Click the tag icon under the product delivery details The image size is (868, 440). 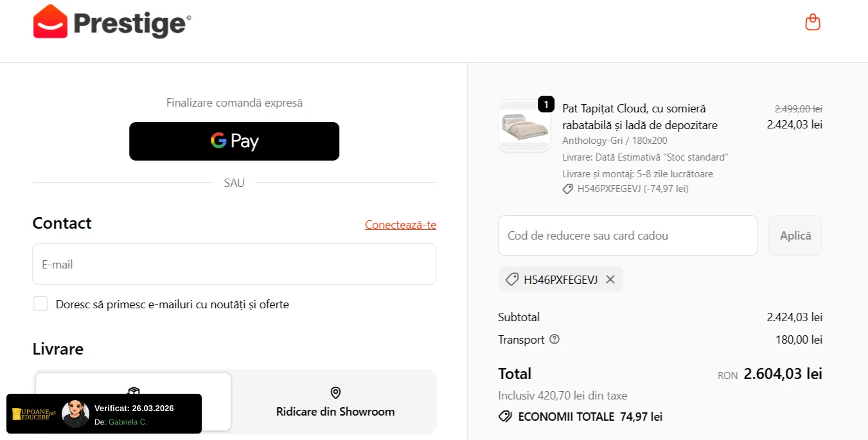pyautogui.click(x=567, y=189)
